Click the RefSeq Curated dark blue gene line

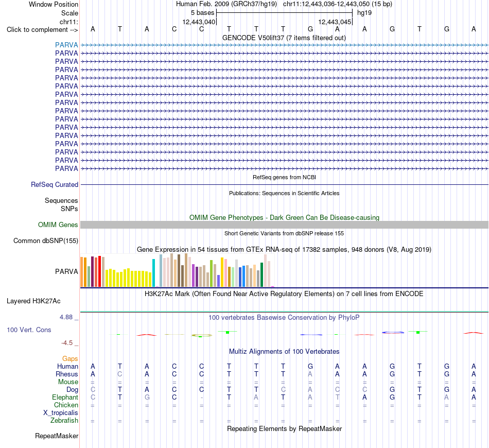tap(285, 185)
